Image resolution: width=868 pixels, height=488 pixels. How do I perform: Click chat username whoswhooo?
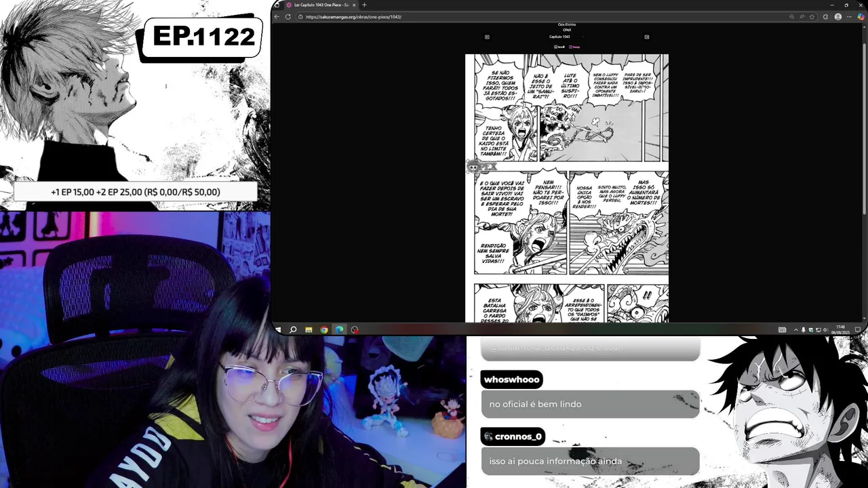(511, 380)
